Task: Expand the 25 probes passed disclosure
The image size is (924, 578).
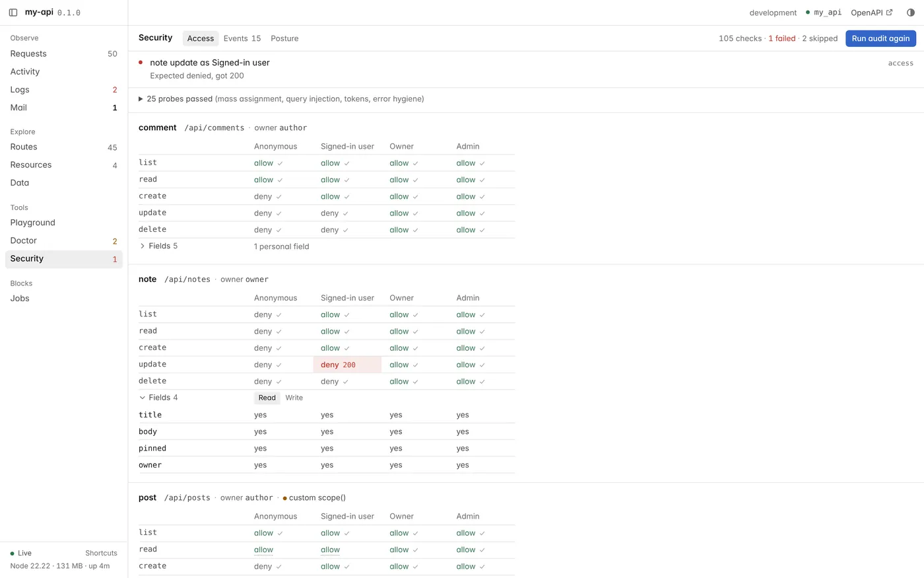Action: (281, 99)
